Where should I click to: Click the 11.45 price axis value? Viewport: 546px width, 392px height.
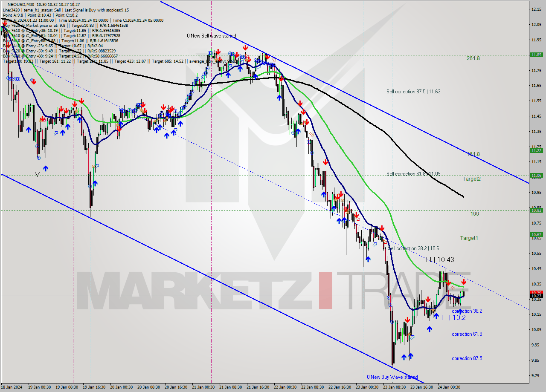click(x=536, y=116)
